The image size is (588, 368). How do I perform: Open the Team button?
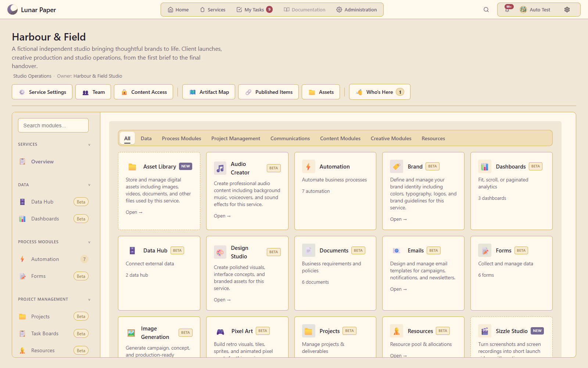click(93, 92)
